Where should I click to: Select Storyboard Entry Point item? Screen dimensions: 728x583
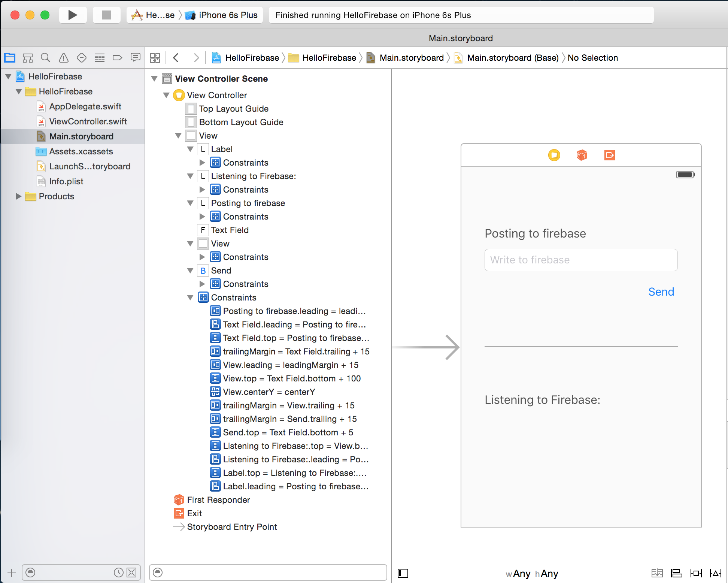(x=232, y=527)
